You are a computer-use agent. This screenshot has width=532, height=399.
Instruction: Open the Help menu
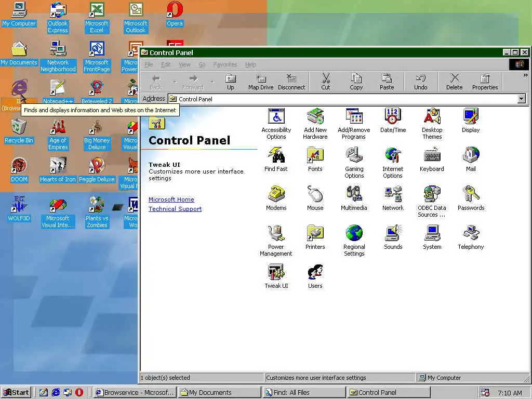pyautogui.click(x=251, y=64)
